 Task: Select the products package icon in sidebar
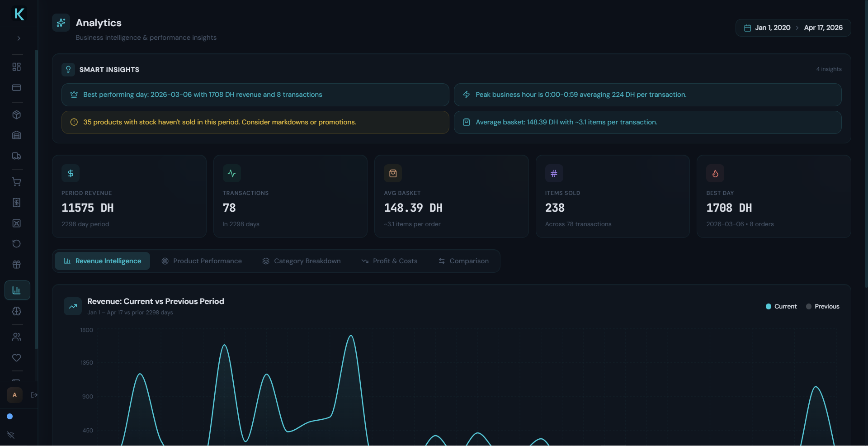pos(17,114)
